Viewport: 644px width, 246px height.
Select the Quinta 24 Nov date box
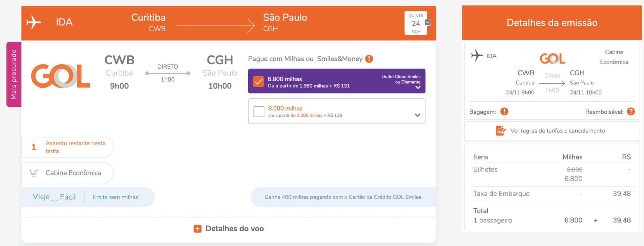[416, 23]
